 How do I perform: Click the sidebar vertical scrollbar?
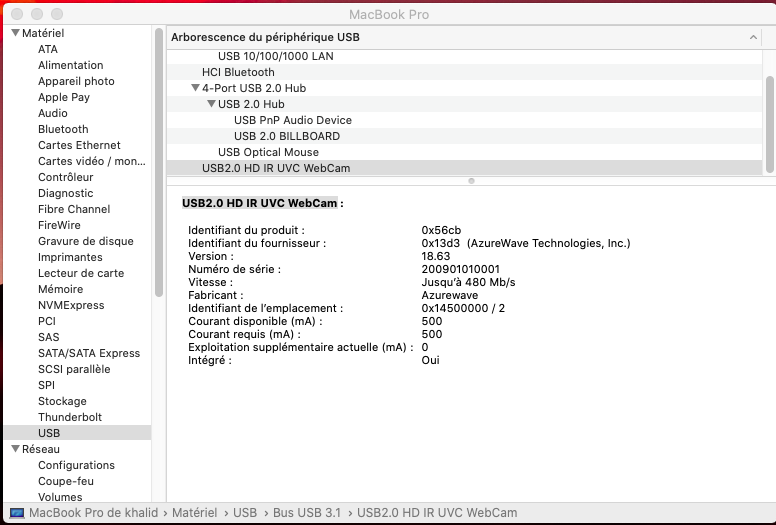[x=159, y=162]
